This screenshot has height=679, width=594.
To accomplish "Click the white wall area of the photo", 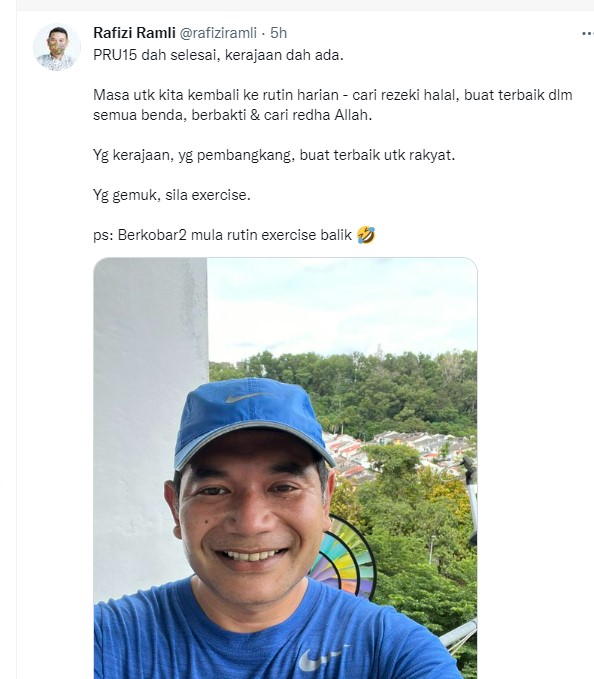I will pyautogui.click(x=147, y=390).
